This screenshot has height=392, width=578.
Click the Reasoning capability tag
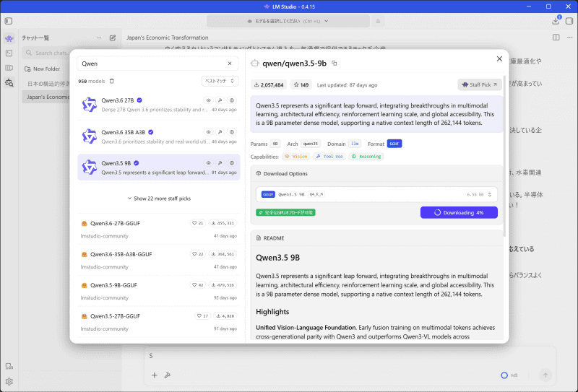366,157
